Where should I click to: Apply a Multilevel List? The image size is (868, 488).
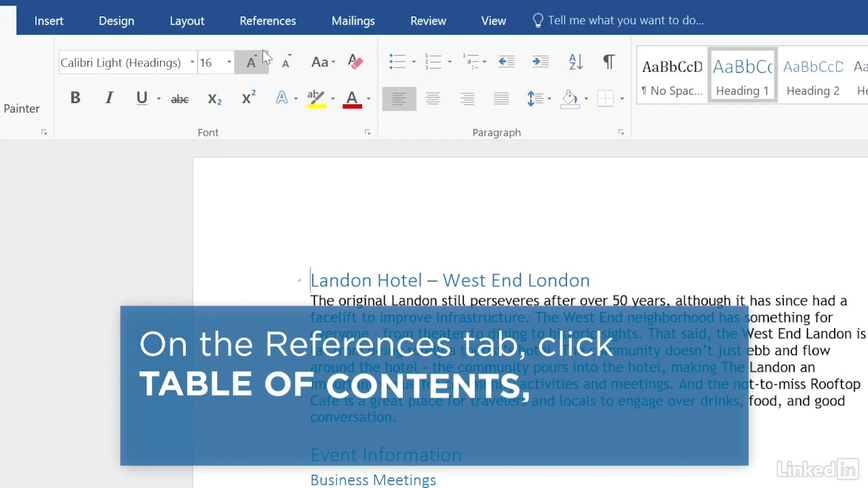click(x=470, y=62)
